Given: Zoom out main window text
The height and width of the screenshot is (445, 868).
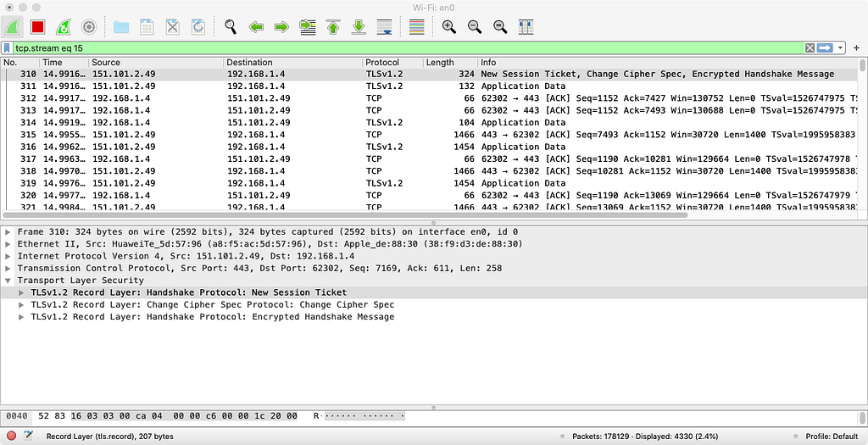Looking at the screenshot, I should (x=475, y=26).
